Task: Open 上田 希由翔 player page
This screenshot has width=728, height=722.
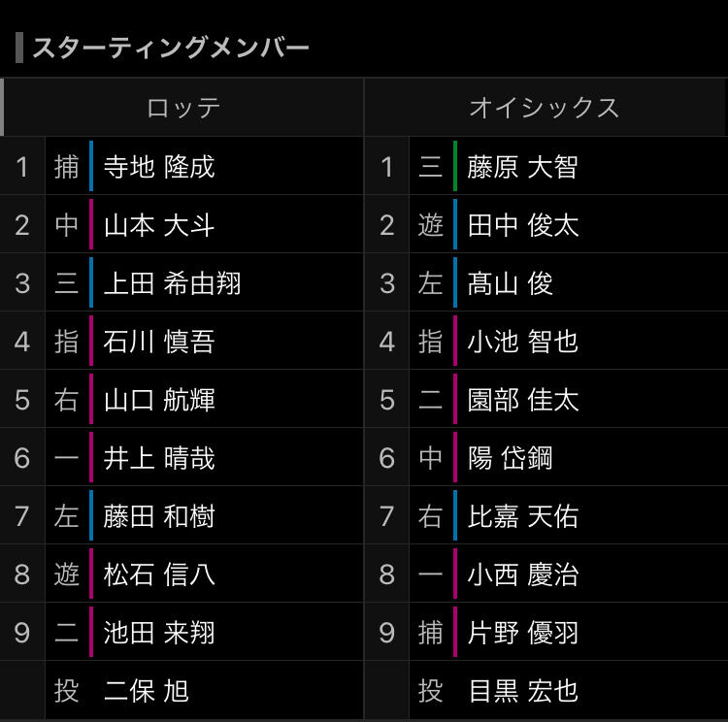Action: pos(172,283)
